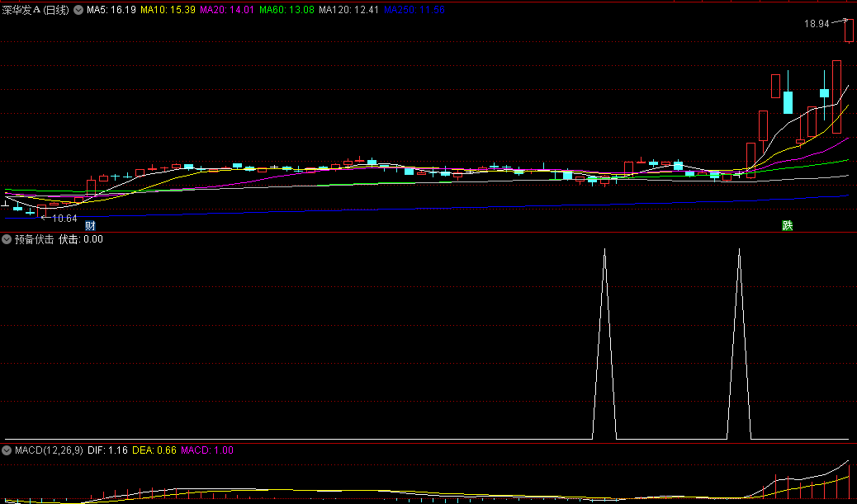Click the green MA60: 13.08 label
This screenshot has width=857, height=504.
[286, 10]
